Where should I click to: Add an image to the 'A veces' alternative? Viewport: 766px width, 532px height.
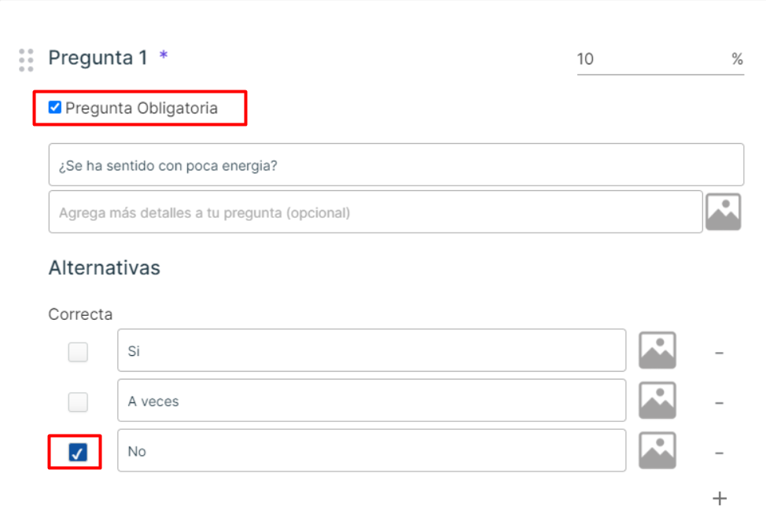[x=657, y=400]
